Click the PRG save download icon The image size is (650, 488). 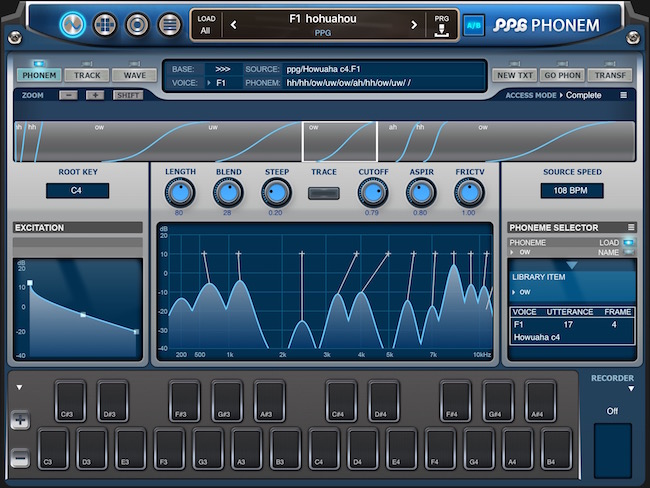[441, 25]
